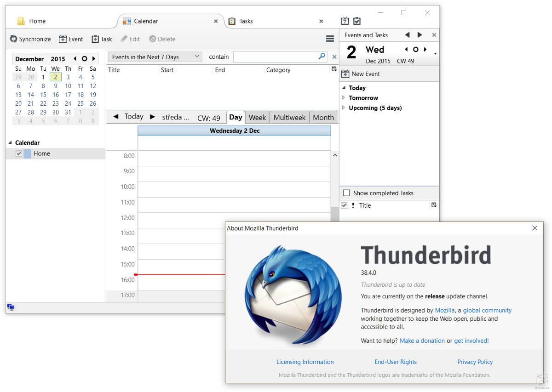
Task: Click offline status icon in status bar
Action: [11, 307]
